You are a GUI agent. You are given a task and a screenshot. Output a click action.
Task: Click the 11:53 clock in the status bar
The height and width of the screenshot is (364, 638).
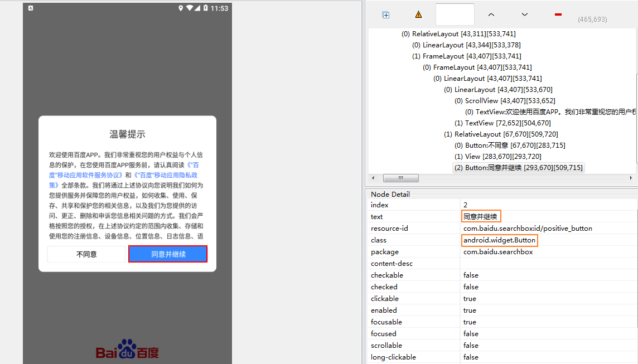(219, 8)
